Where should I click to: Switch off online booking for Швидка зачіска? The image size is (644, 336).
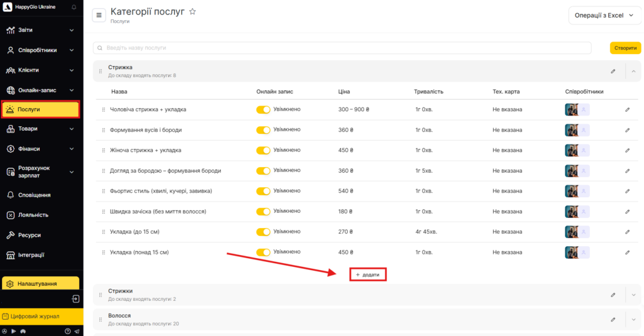(263, 212)
